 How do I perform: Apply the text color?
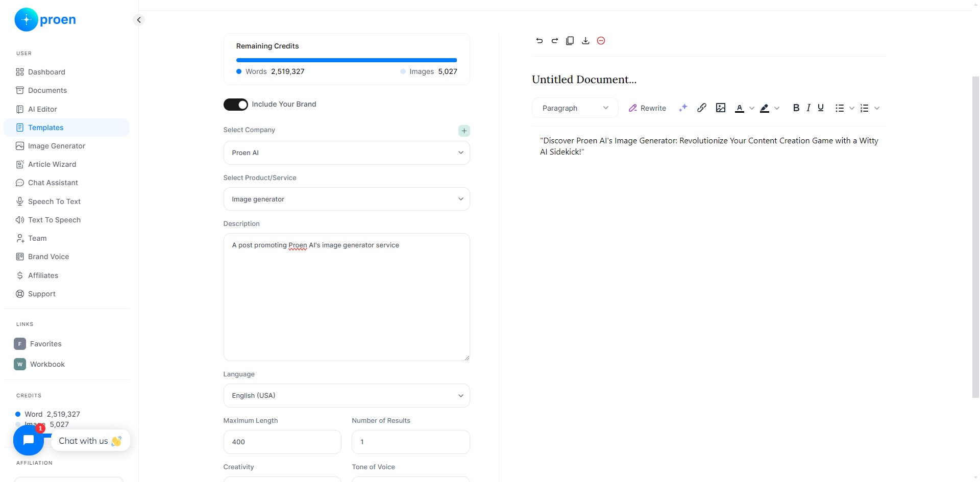point(739,108)
